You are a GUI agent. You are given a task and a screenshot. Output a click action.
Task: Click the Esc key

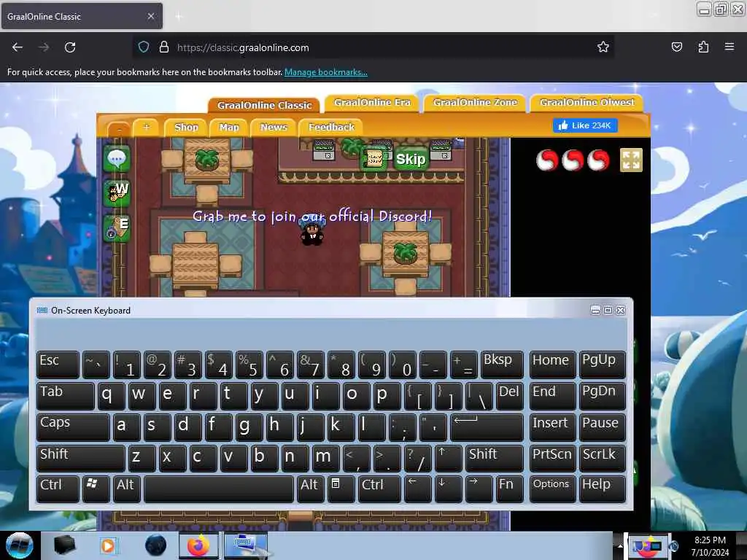58,365
